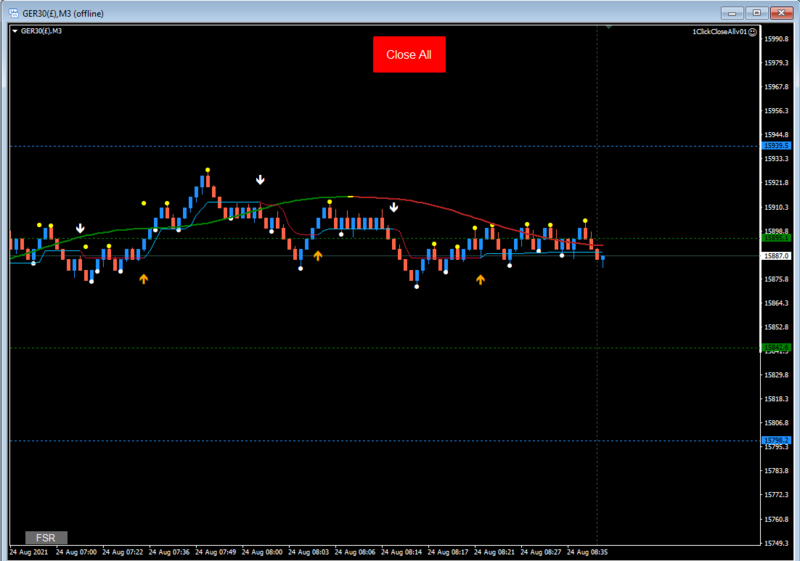Click the 24 Aug 08:06 time label
The image size is (800, 561).
tap(355, 552)
